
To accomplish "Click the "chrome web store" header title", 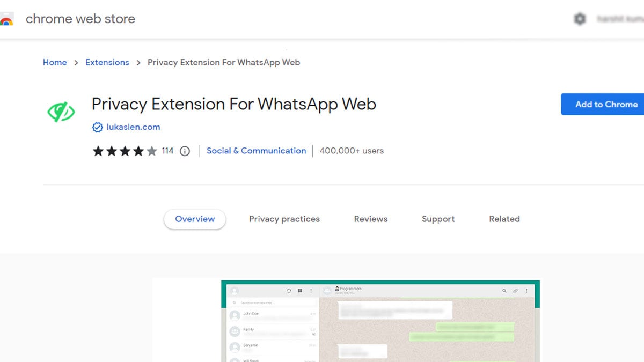I will [80, 19].
